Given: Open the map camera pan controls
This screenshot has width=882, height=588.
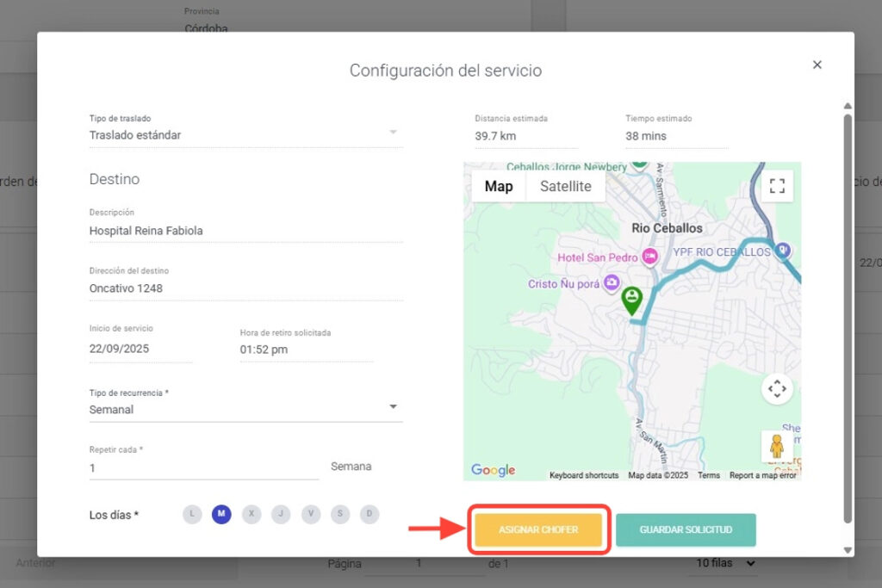Looking at the screenshot, I should [x=777, y=389].
